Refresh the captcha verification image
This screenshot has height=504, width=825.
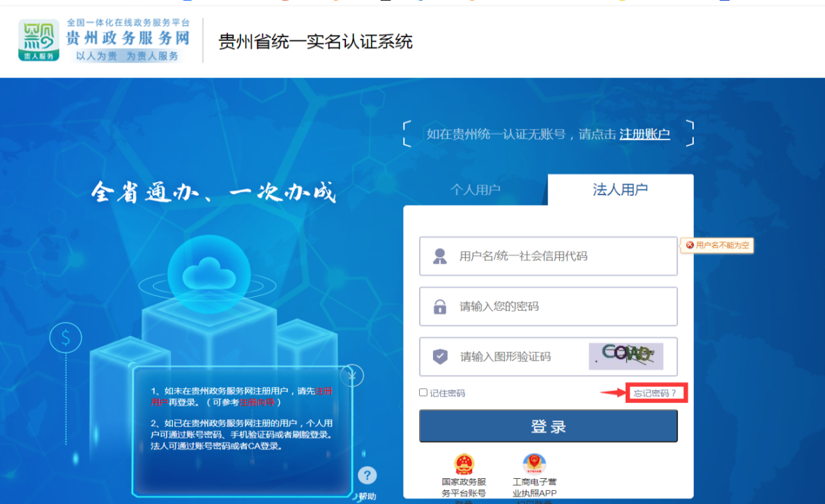pyautogui.click(x=626, y=356)
